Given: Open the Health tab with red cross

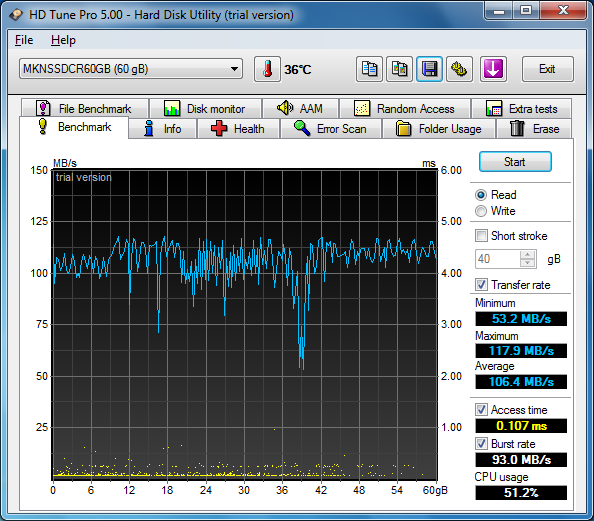Looking at the screenshot, I should (x=238, y=129).
